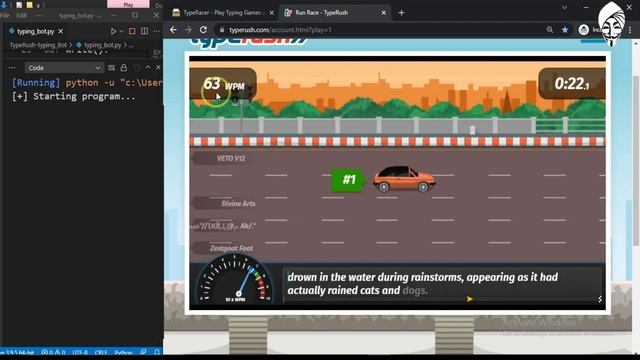Stop the running code with square icon

[x=132, y=31]
